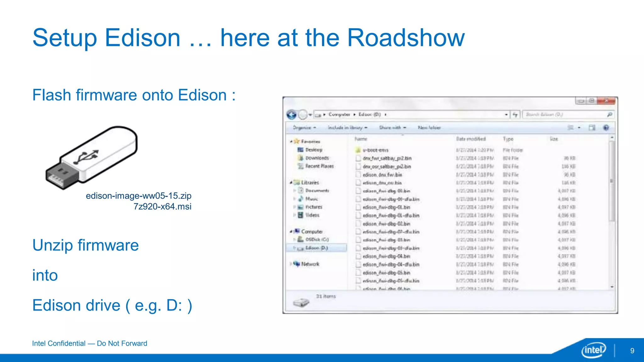644x362 pixels.
Task: Select file edison_ifwi-dbg-03-dfu.bin
Action: click(391, 248)
